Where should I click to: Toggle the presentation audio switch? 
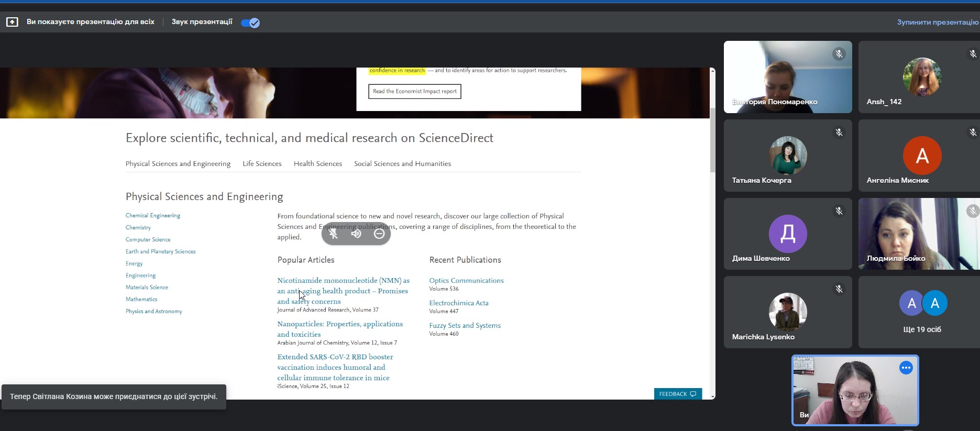pos(250,23)
